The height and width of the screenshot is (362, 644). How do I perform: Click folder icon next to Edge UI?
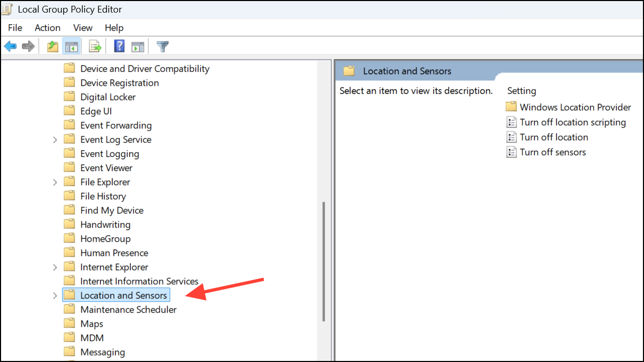[x=69, y=111]
